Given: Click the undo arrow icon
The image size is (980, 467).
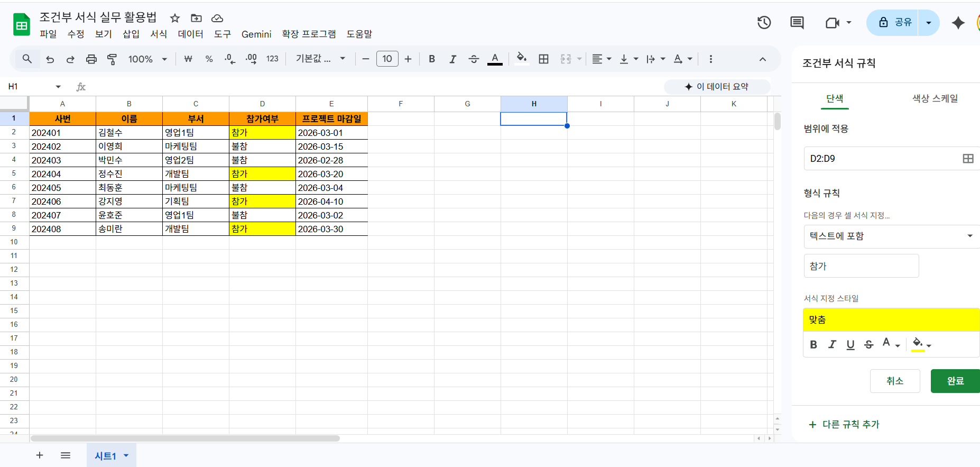Looking at the screenshot, I should tap(50, 59).
